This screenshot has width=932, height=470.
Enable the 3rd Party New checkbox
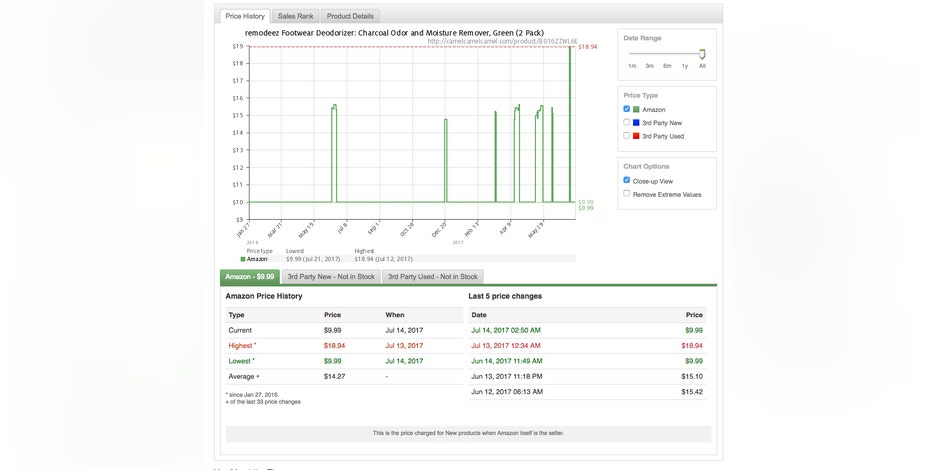626,122
